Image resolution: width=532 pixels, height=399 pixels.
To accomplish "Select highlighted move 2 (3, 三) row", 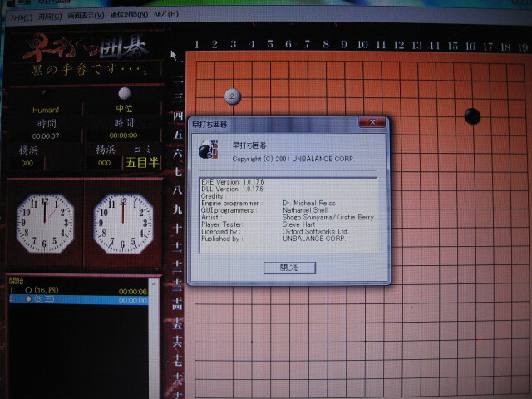I will tap(78, 299).
